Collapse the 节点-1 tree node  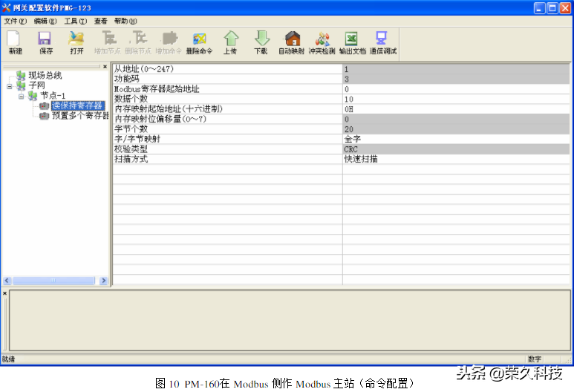coord(22,96)
